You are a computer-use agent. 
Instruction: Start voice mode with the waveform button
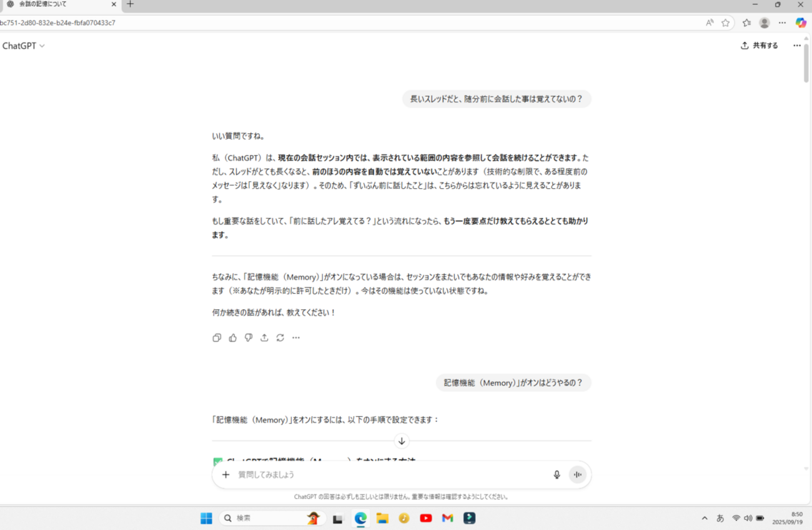(x=578, y=475)
